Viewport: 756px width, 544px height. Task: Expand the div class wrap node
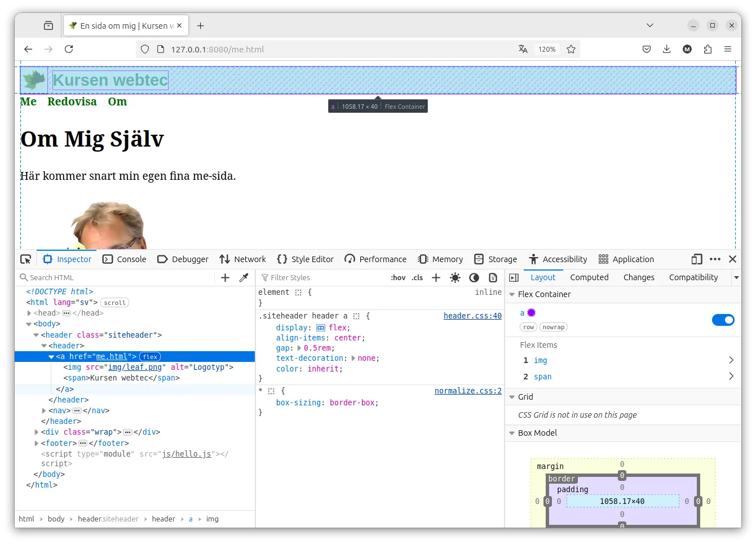tap(37, 432)
